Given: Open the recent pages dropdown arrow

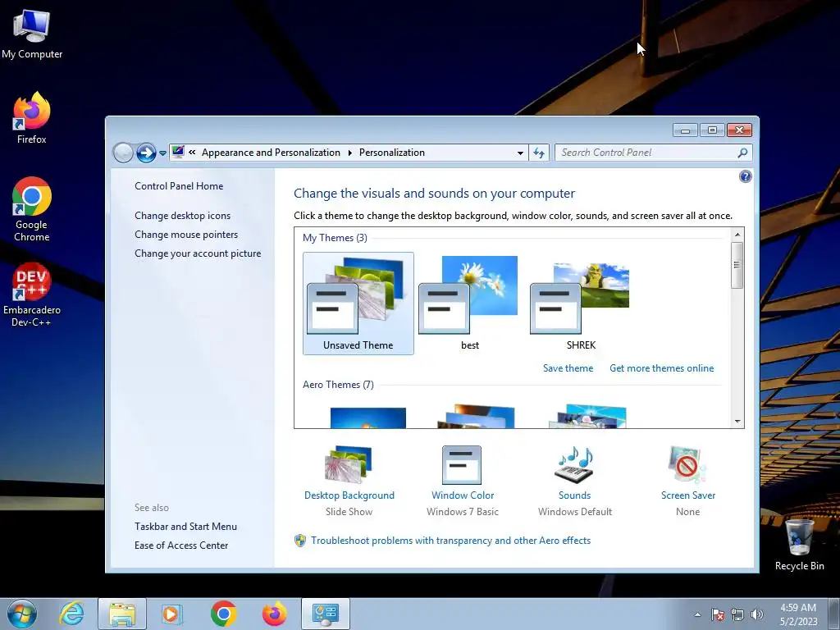Looking at the screenshot, I should click(x=162, y=153).
